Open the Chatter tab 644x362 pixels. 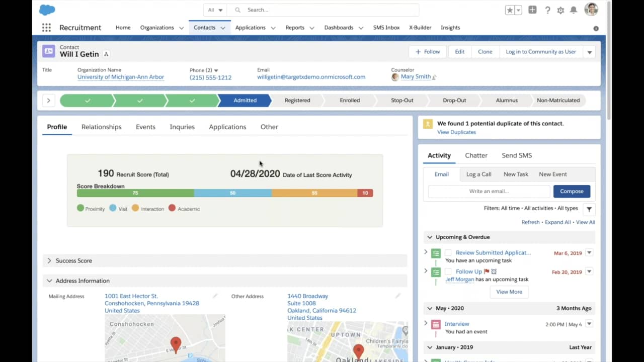tap(476, 156)
